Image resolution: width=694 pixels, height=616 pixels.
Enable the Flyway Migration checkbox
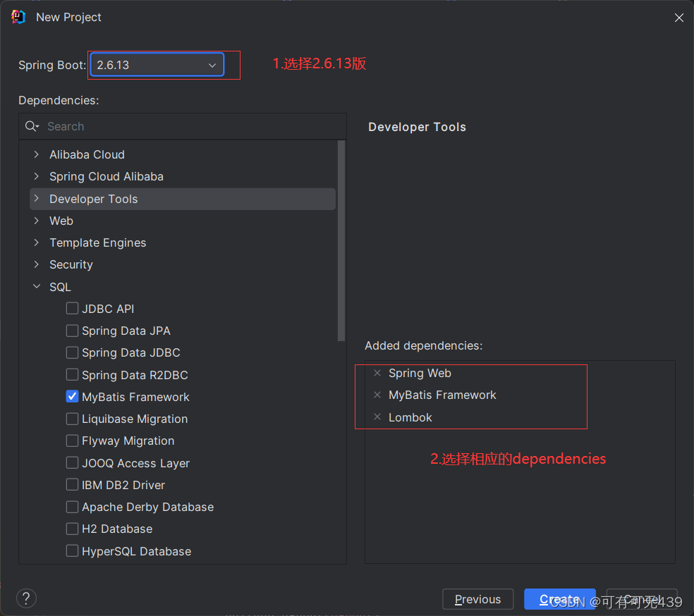[x=72, y=441]
